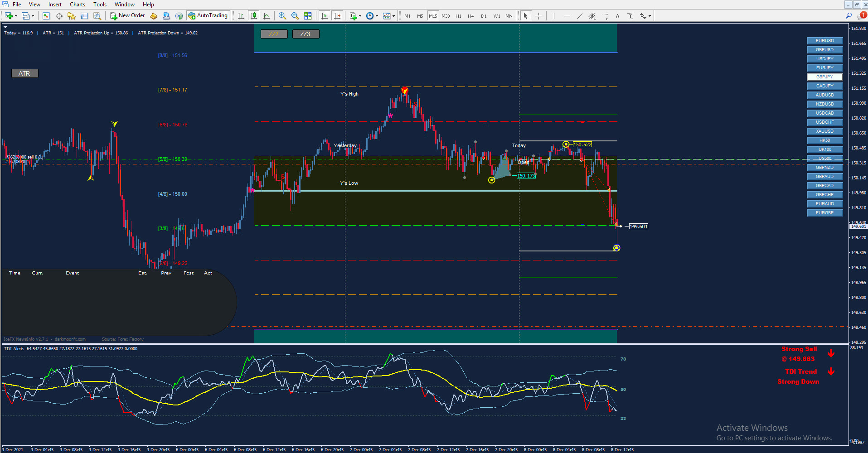The image size is (868, 453).
Task: Select the H1 timeframe
Action: coord(458,16)
